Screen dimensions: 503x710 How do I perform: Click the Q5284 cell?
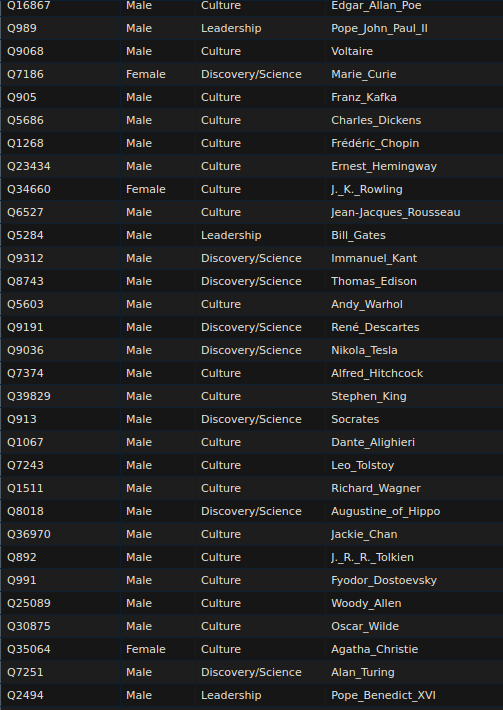coord(61,235)
